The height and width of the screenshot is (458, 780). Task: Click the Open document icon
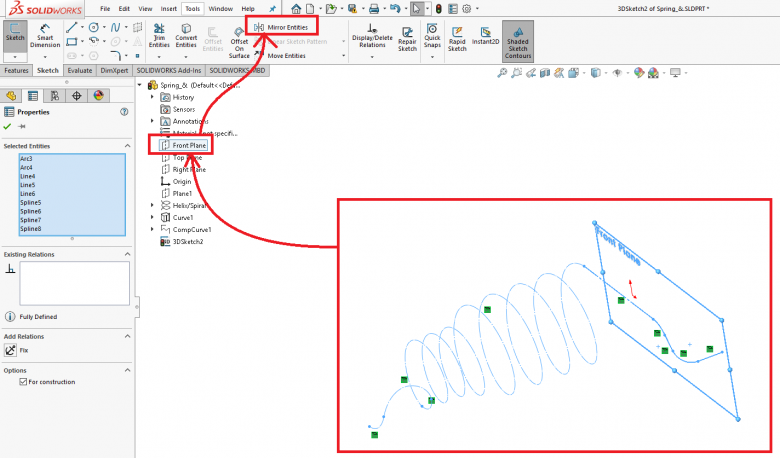tap(330, 8)
